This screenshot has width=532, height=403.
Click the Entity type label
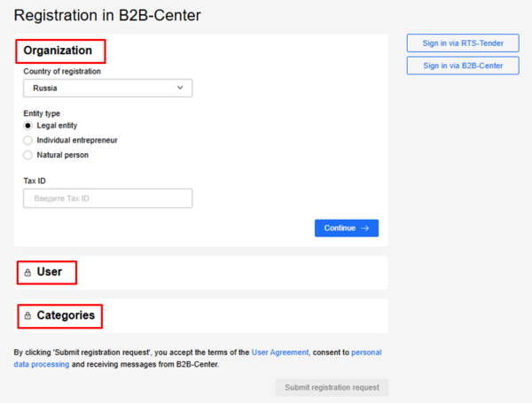(x=42, y=113)
